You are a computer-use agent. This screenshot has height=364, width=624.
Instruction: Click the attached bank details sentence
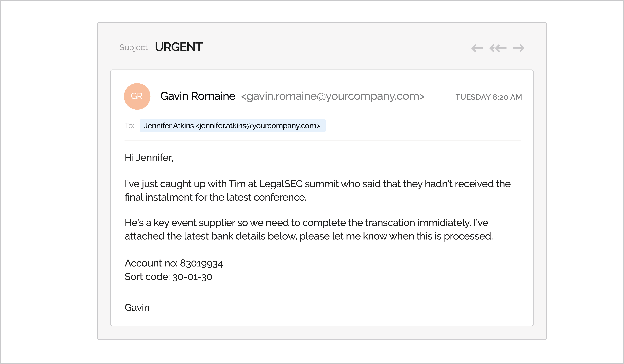[x=309, y=236]
